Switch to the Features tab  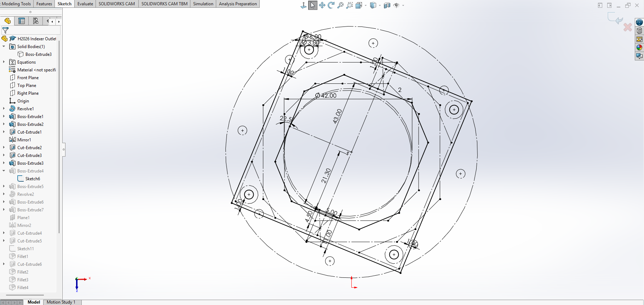point(44,4)
